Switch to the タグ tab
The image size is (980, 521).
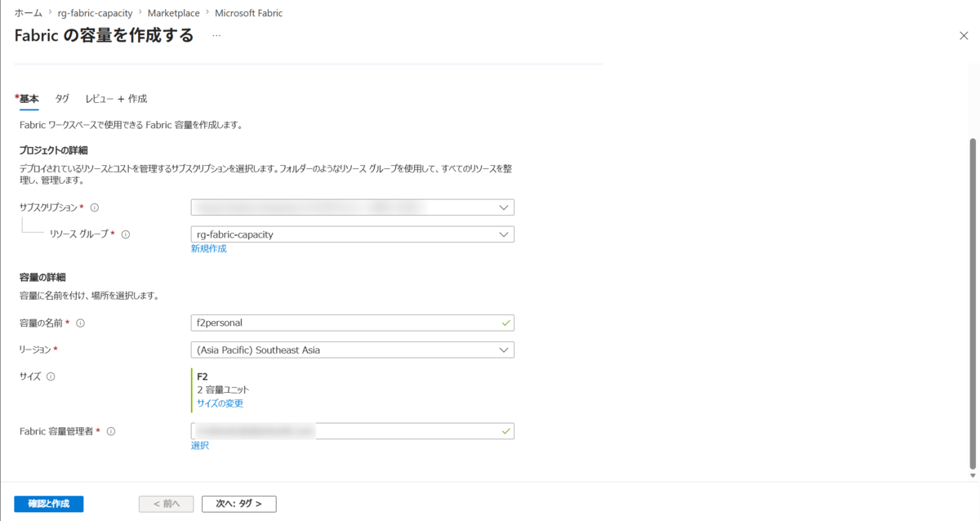(62, 99)
